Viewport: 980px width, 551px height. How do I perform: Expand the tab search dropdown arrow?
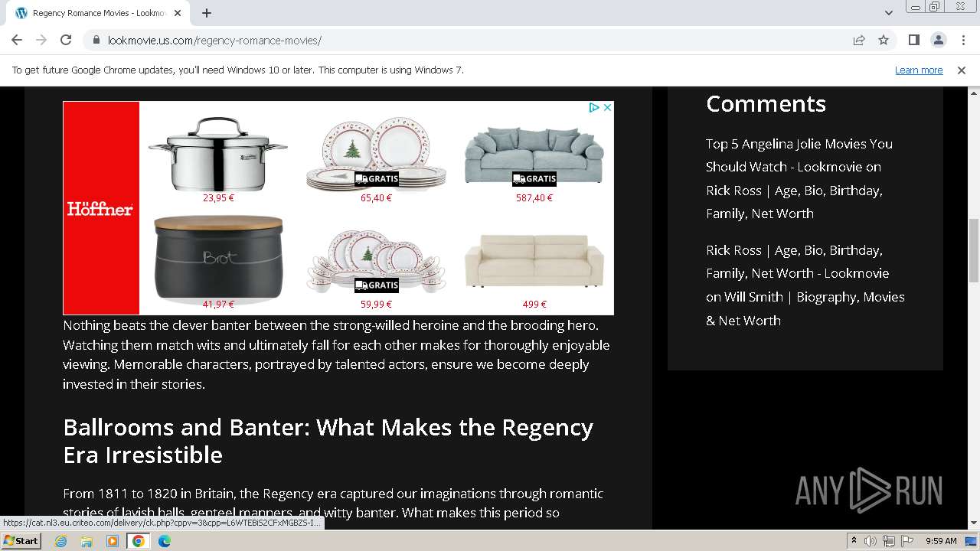[x=889, y=13]
